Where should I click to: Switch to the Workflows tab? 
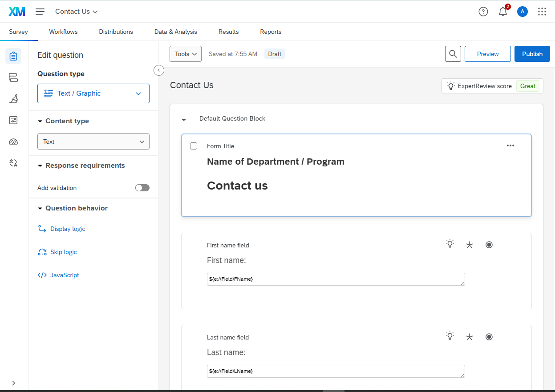pos(63,32)
